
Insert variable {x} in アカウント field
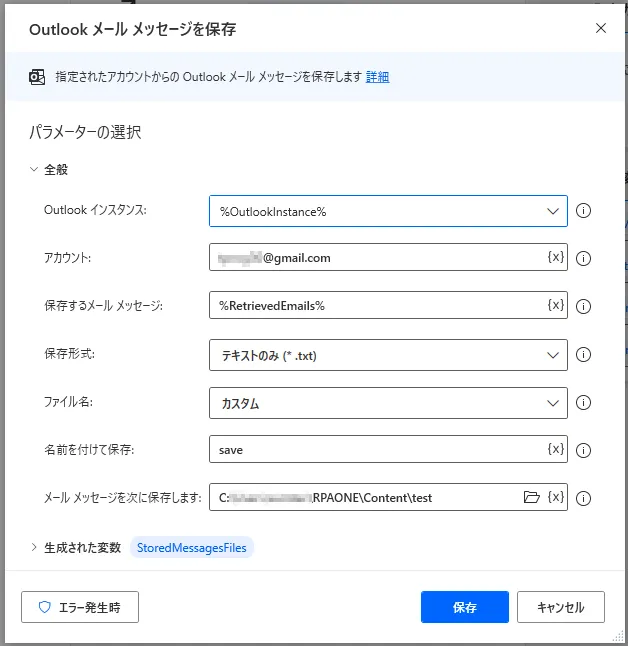pos(555,257)
